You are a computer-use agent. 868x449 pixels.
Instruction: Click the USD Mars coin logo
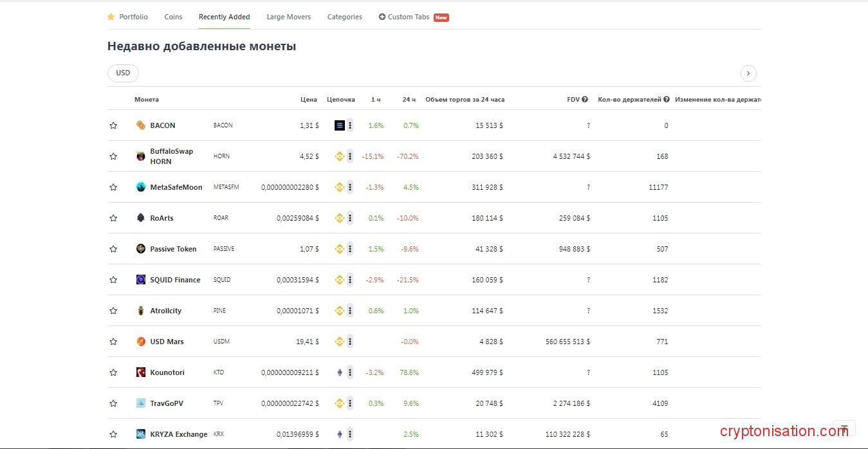(x=141, y=342)
